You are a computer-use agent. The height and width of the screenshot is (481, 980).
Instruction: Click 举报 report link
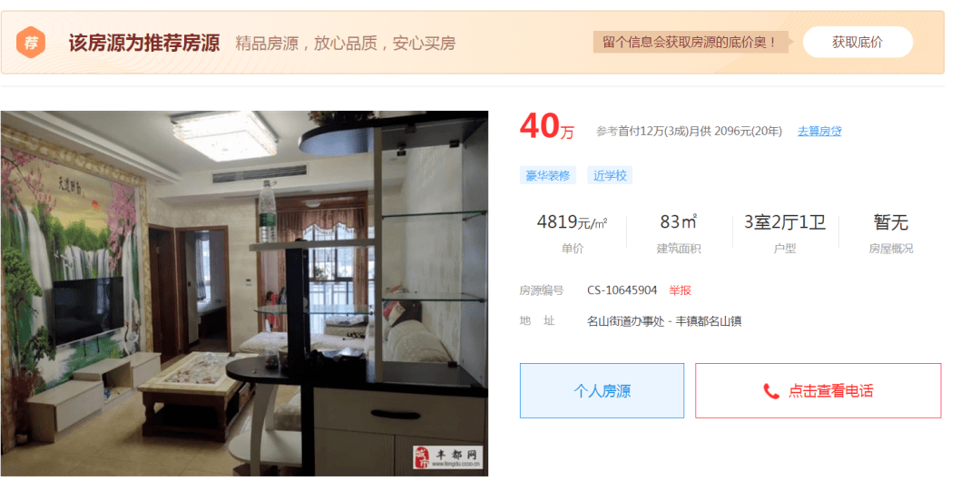point(680,290)
